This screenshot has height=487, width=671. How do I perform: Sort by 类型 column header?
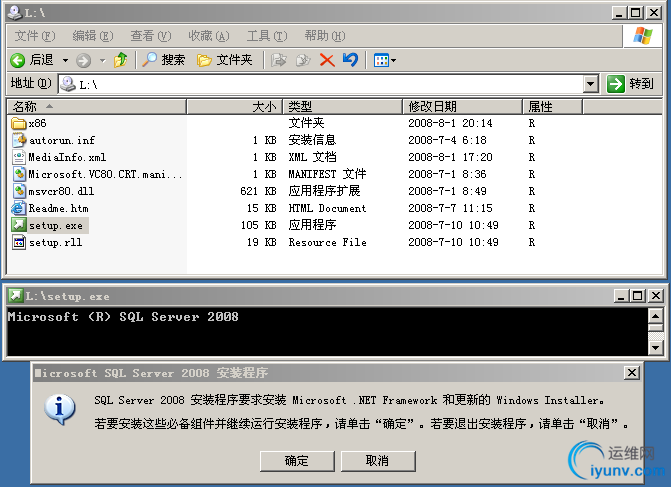[x=342, y=107]
